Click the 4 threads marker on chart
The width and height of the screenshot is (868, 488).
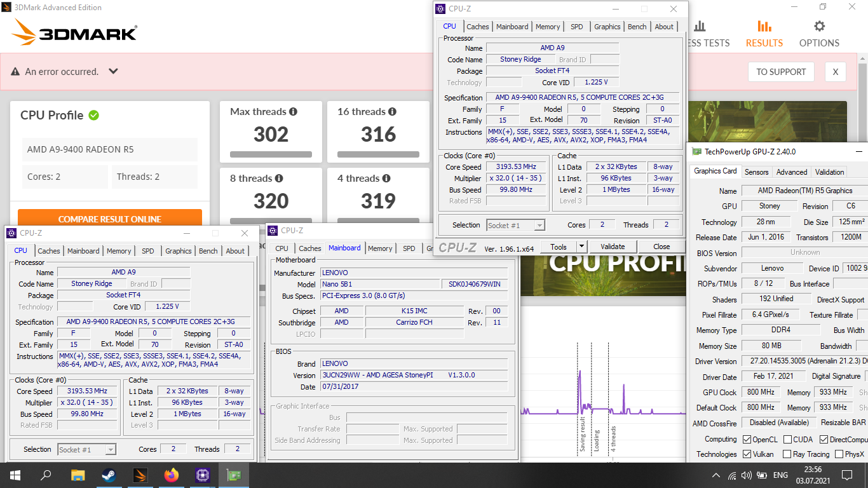pos(613,439)
